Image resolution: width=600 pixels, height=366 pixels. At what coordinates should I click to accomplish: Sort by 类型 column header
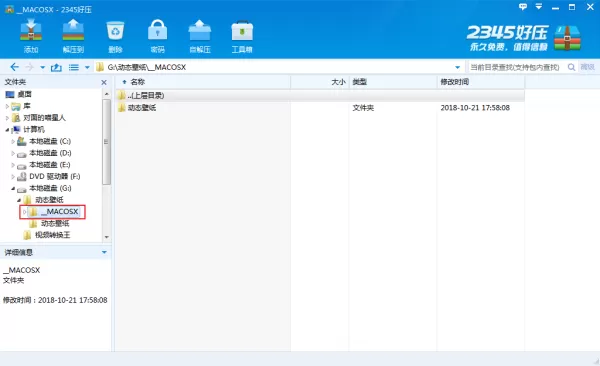[393, 82]
